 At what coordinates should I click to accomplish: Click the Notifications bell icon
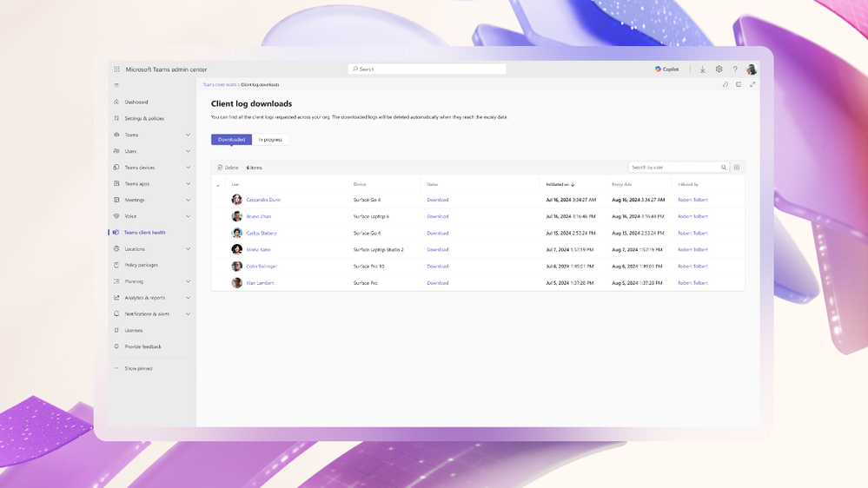tap(116, 313)
